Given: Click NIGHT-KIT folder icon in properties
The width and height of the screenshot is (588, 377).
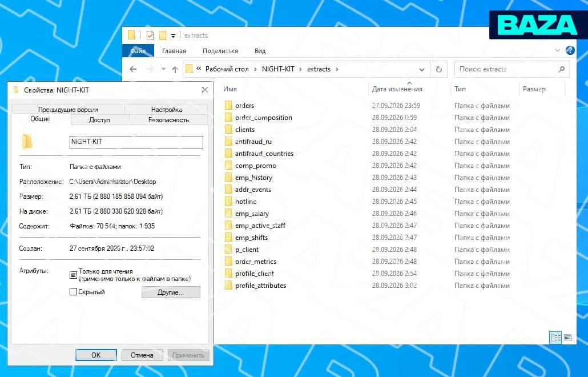Looking at the screenshot, I should (x=27, y=142).
